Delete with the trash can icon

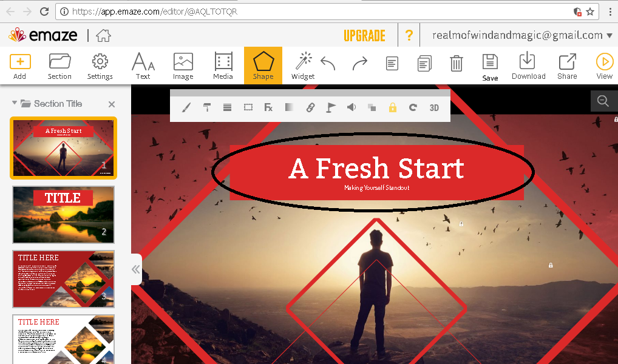point(456,64)
